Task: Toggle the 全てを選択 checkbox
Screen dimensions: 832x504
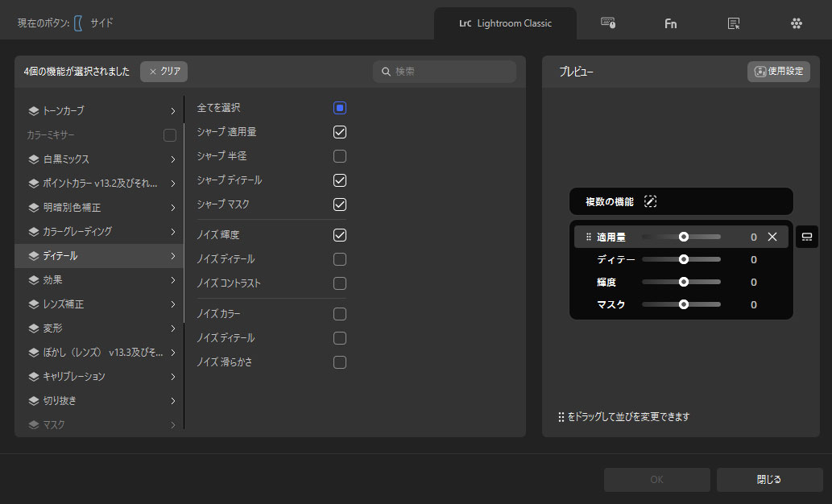Action: pyautogui.click(x=340, y=108)
